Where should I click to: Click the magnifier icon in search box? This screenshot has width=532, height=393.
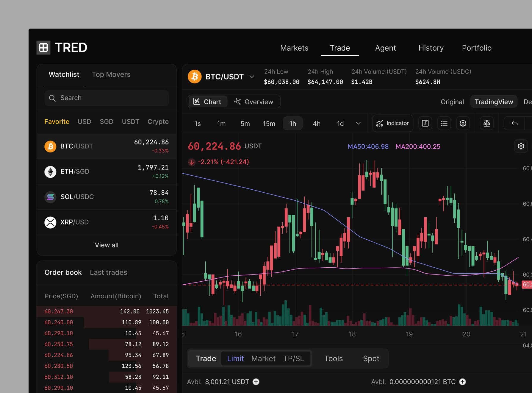pos(52,98)
